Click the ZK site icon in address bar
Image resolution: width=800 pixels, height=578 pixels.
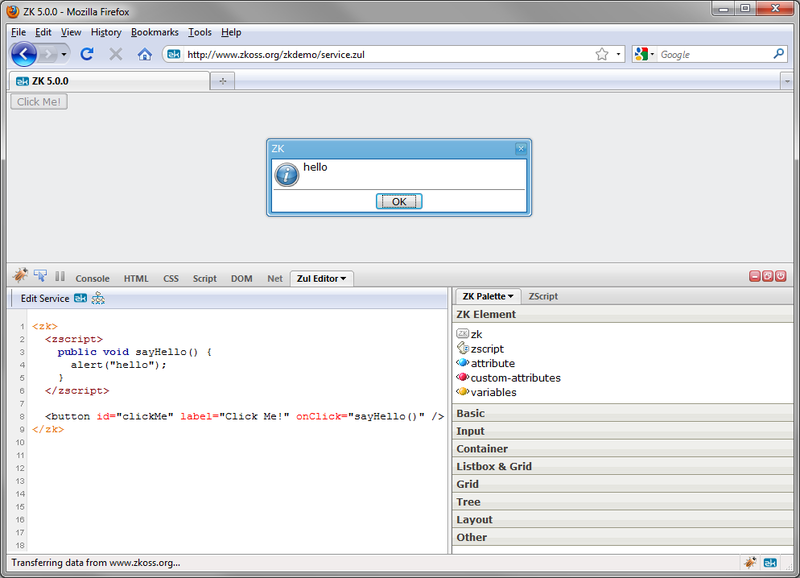[174, 54]
